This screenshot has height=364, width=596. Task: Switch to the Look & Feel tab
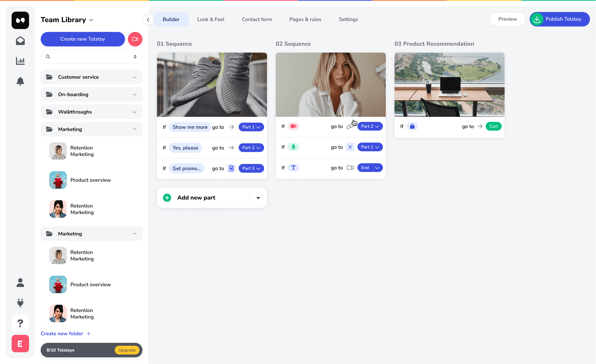coord(210,19)
